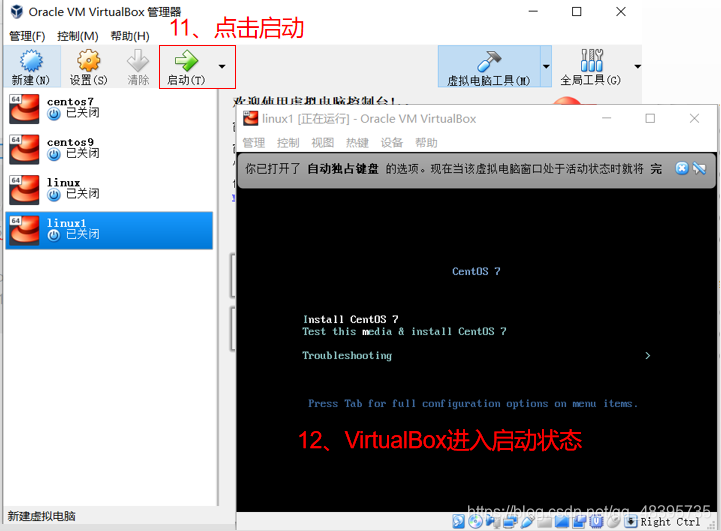
Task: Dismiss the keyboard capture notification with X icon
Action: tap(682, 168)
